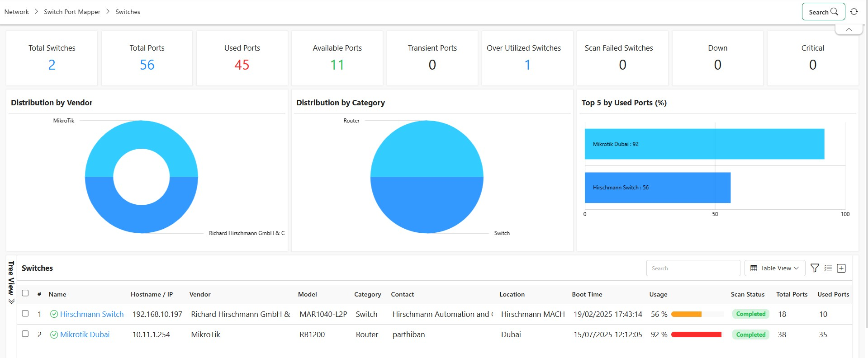The height and width of the screenshot is (358, 868).
Task: Toggle the select-all checkbox in table header
Action: point(25,293)
